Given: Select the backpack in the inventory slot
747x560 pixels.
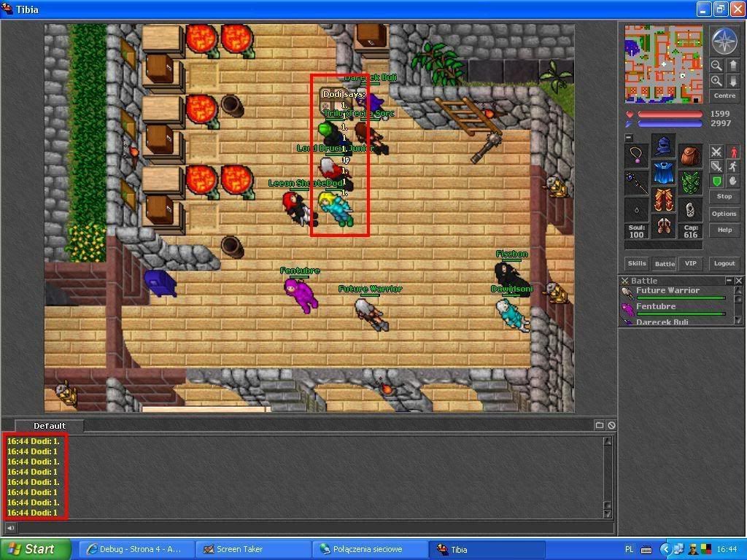Looking at the screenshot, I should tap(690, 155).
